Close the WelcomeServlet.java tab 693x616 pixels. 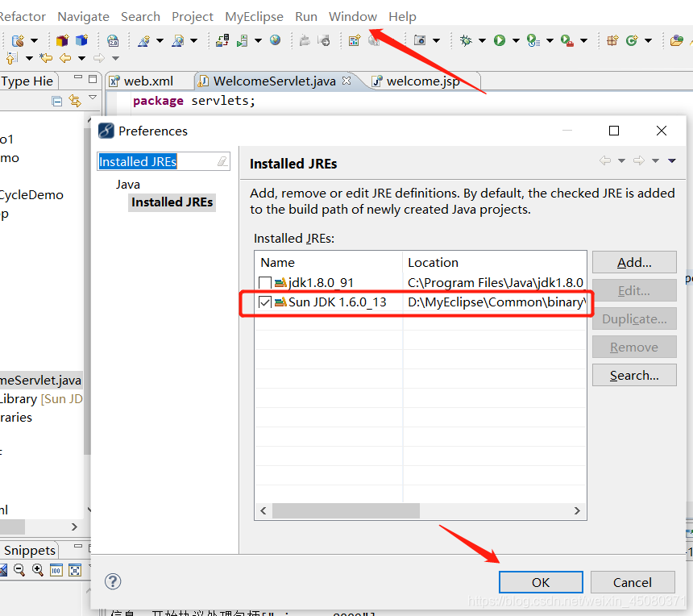click(346, 81)
